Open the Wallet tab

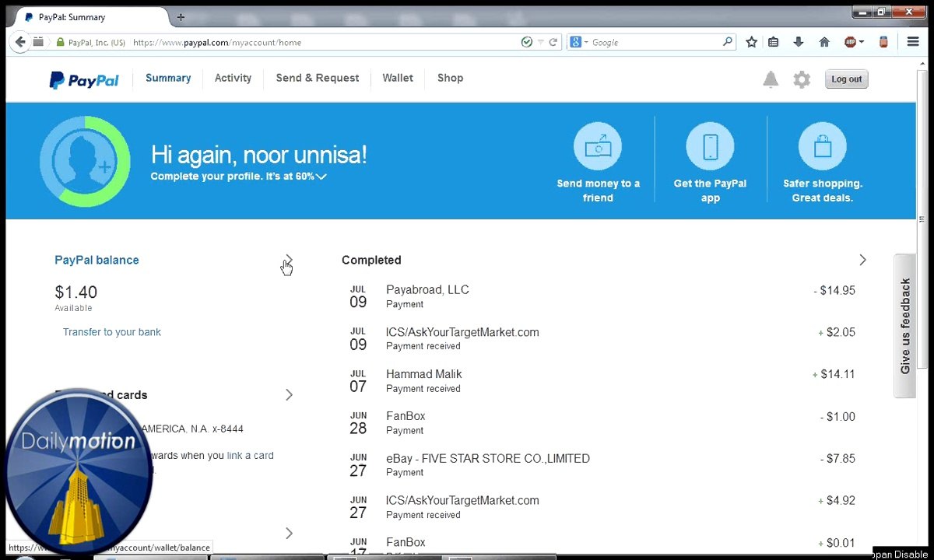(x=398, y=78)
